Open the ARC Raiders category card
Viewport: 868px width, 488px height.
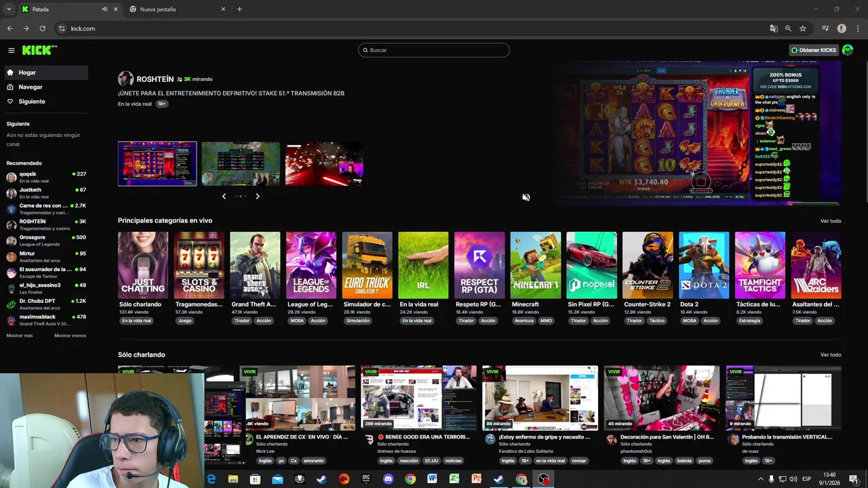816,265
